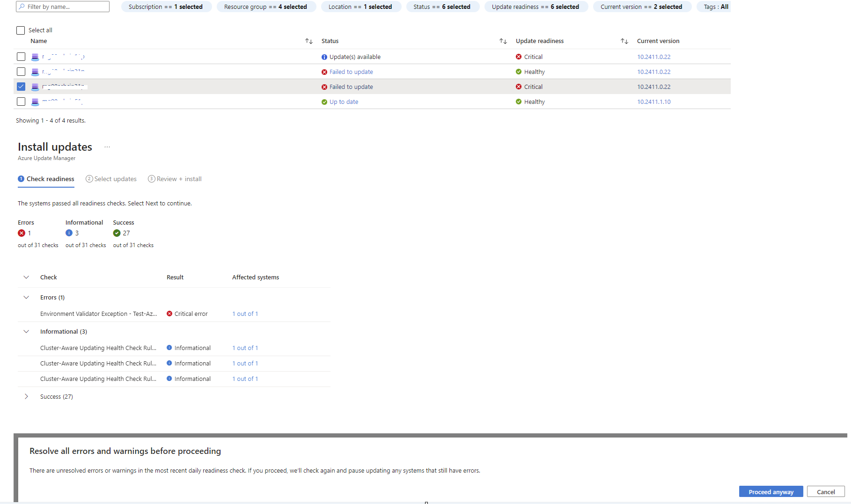Uncheck the selected third machine row
Screen dimensions: 851x504
tap(21, 86)
